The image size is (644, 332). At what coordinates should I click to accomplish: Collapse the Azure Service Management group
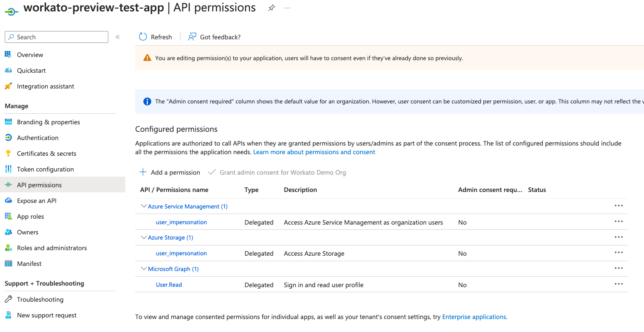click(144, 206)
